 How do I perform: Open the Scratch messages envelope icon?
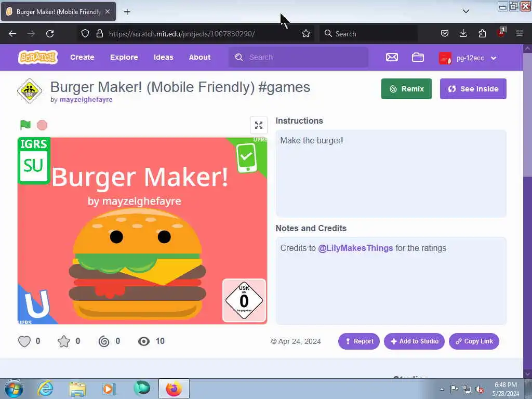click(392, 57)
